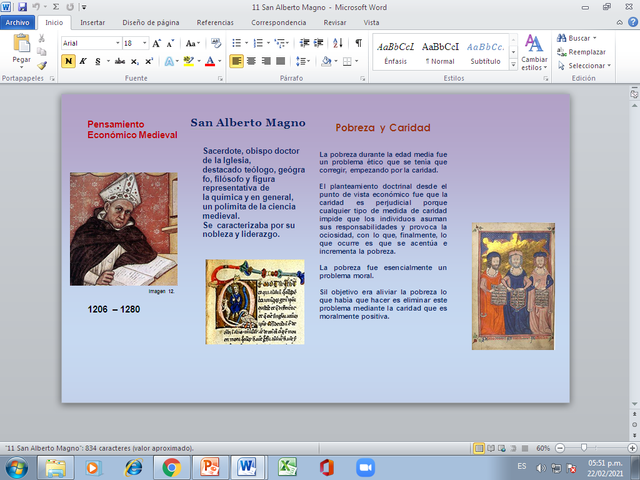Apply the Normal style
Screen dimensions: 640x480
[440, 53]
